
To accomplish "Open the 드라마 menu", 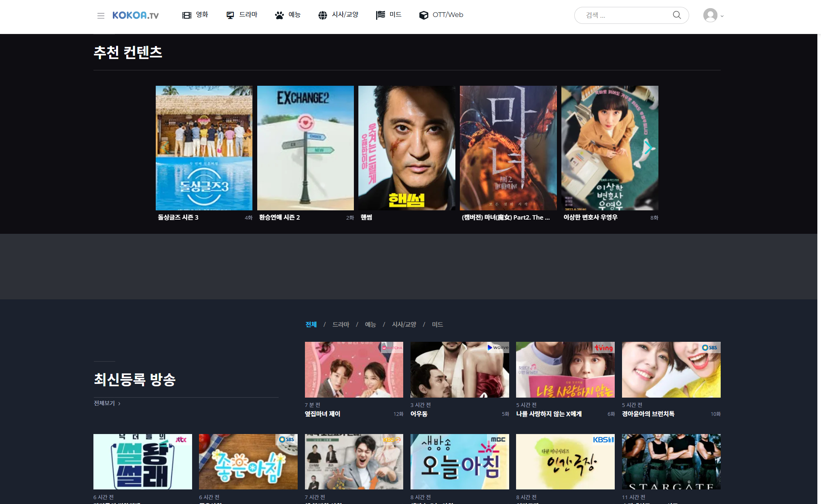I will click(x=248, y=15).
